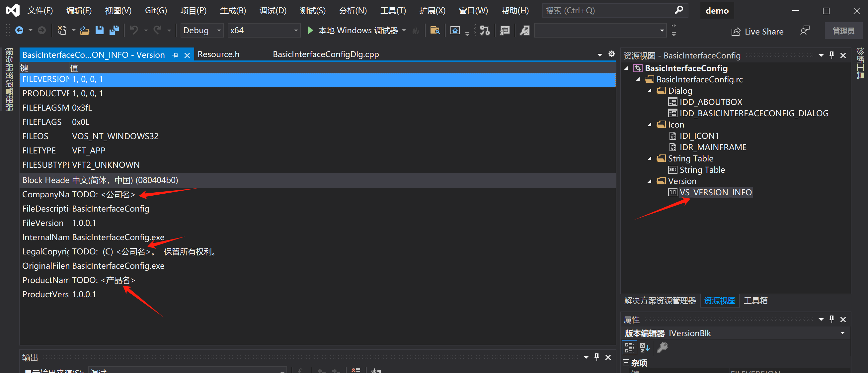Toggle pin on the VS_VERSION_INFO tab
The width and height of the screenshot is (868, 373).
click(175, 55)
